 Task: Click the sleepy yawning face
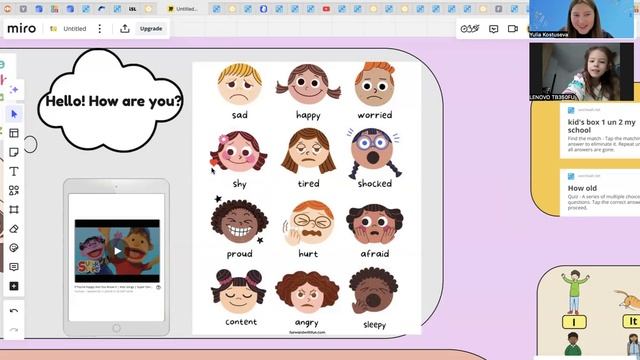(373, 291)
